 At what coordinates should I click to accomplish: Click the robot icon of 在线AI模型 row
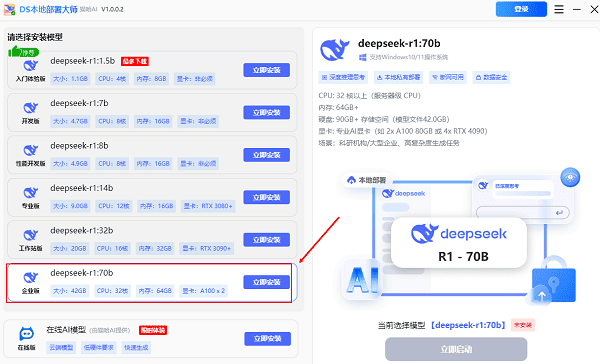click(26, 334)
